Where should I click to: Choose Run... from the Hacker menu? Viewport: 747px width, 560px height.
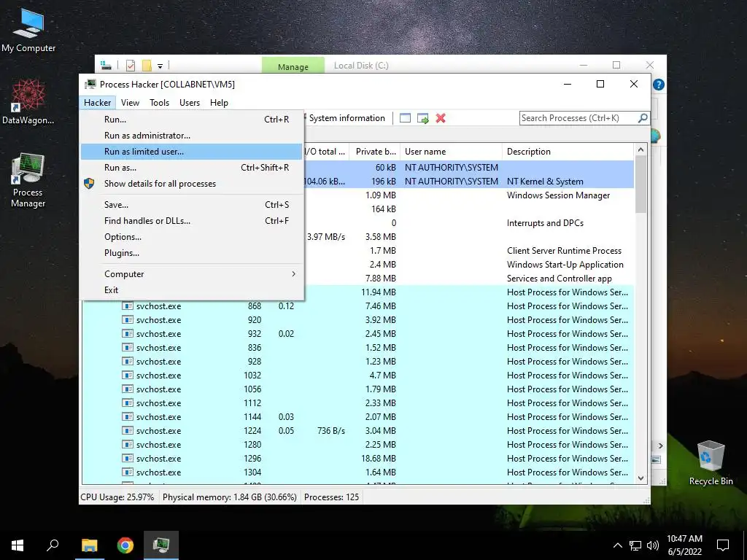pyautogui.click(x=192, y=120)
